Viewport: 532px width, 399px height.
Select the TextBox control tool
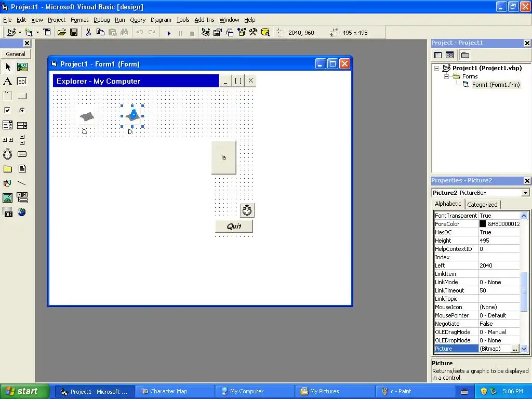coord(22,82)
